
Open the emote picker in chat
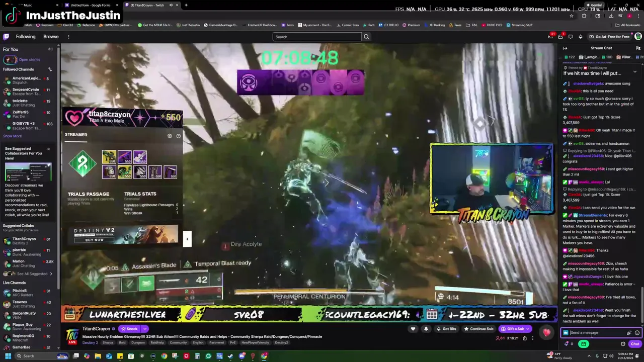coord(637,333)
